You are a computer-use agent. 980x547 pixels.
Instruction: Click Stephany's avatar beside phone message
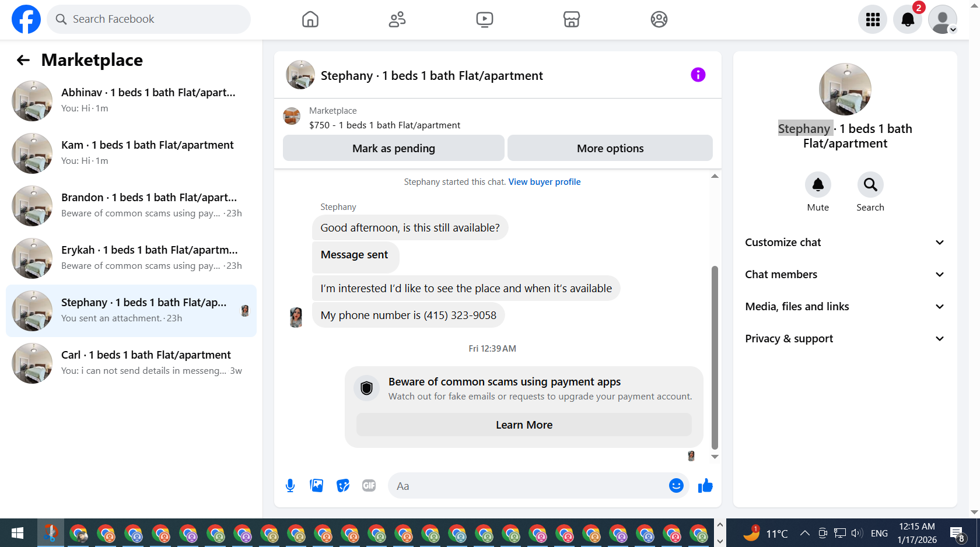tap(296, 317)
